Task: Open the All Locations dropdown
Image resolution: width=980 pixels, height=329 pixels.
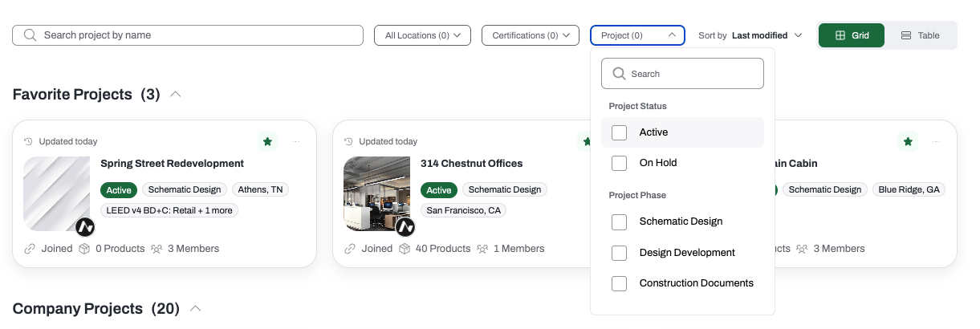Action: tap(423, 35)
